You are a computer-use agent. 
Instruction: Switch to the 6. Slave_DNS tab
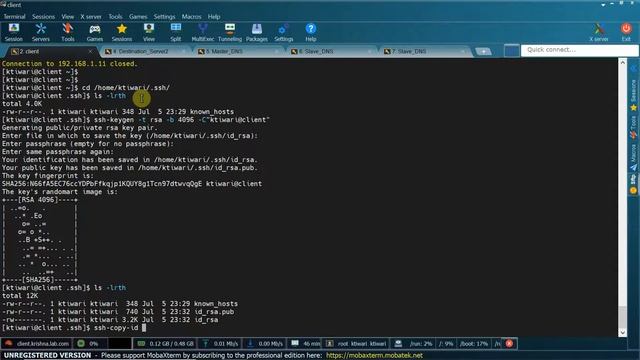(330, 51)
